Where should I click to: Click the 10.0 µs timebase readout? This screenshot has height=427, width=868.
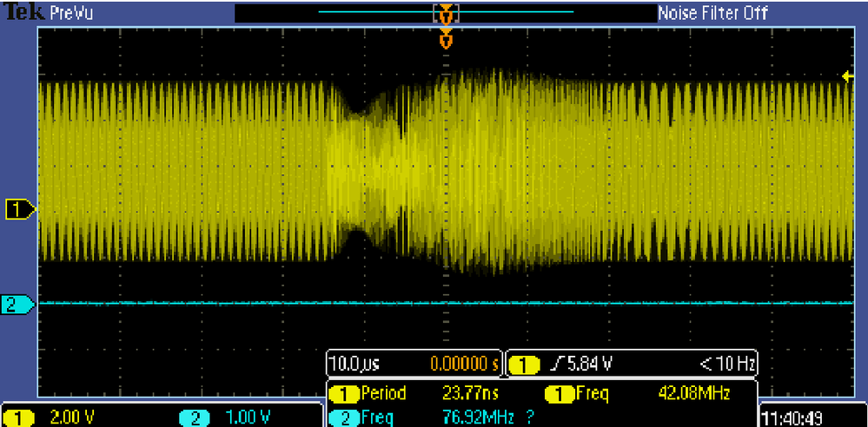(x=354, y=364)
